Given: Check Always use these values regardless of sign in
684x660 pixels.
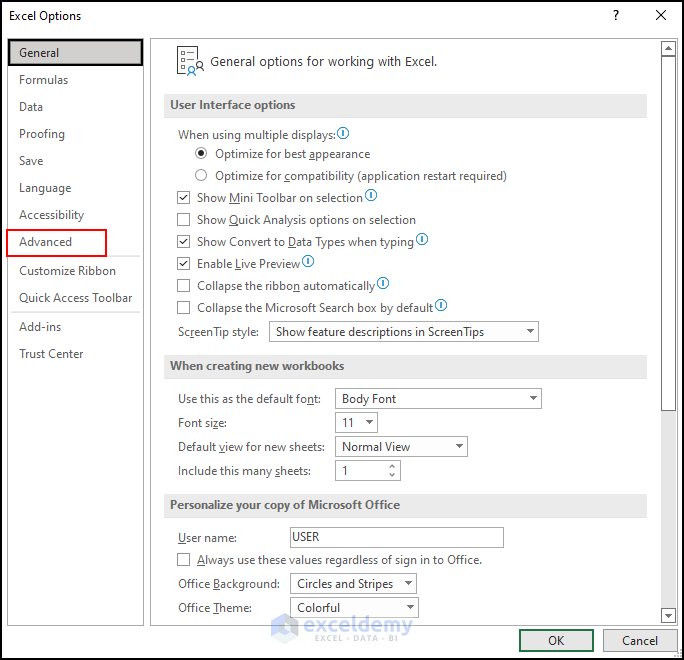Looking at the screenshot, I should point(183,560).
